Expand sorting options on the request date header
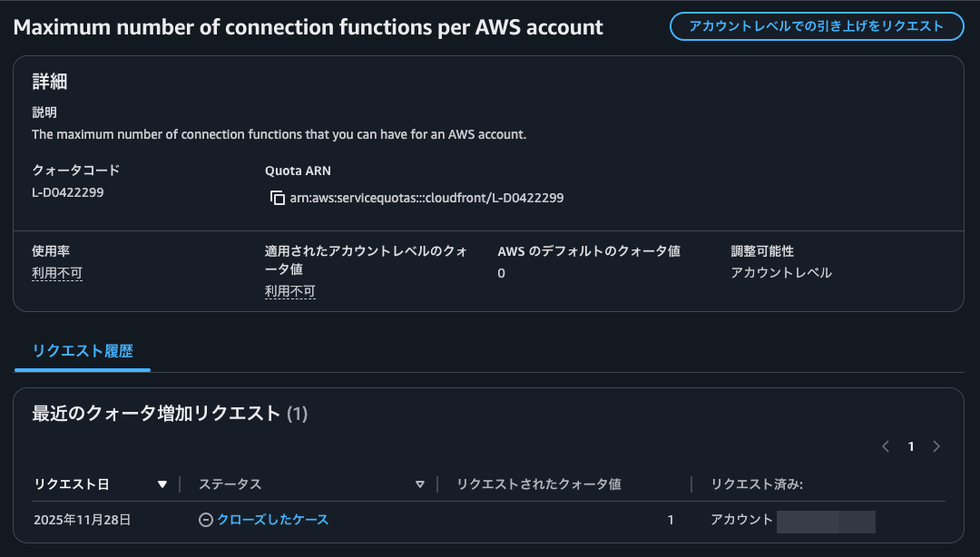Viewport: 980px width, 557px height. click(162, 484)
